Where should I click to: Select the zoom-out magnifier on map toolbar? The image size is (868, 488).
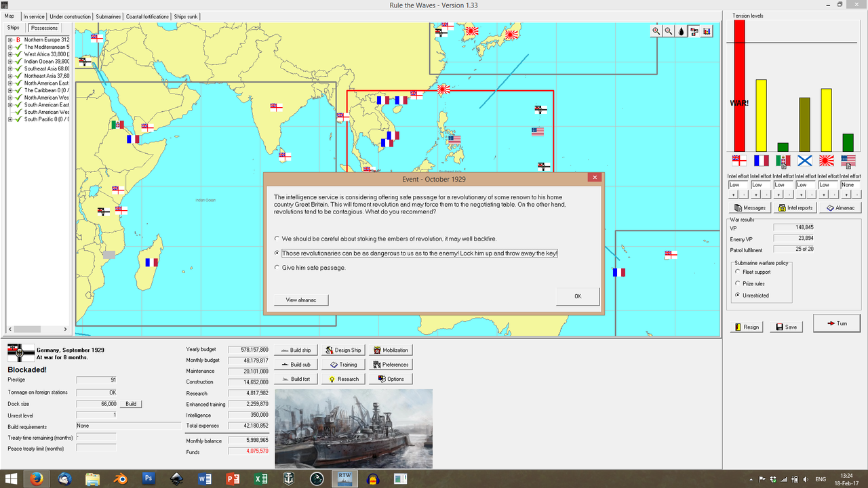(x=667, y=30)
